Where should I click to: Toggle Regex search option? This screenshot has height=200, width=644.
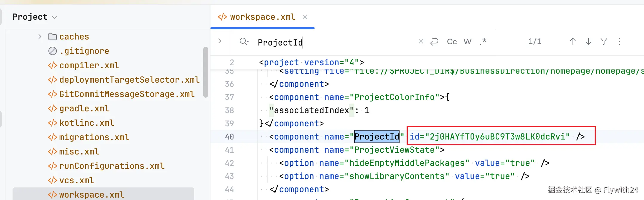click(x=483, y=41)
